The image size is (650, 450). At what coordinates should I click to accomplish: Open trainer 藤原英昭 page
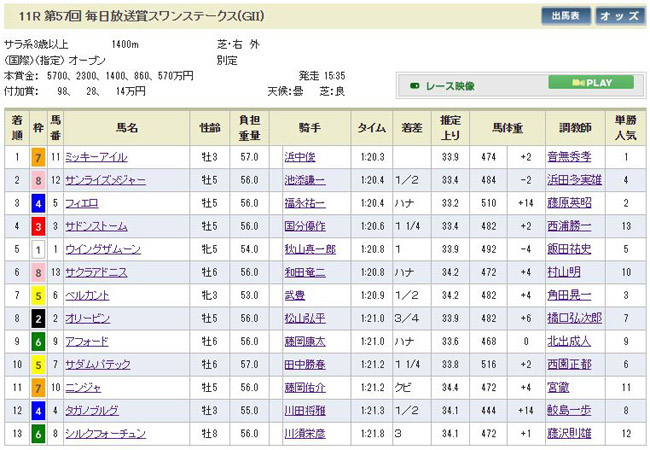(569, 203)
